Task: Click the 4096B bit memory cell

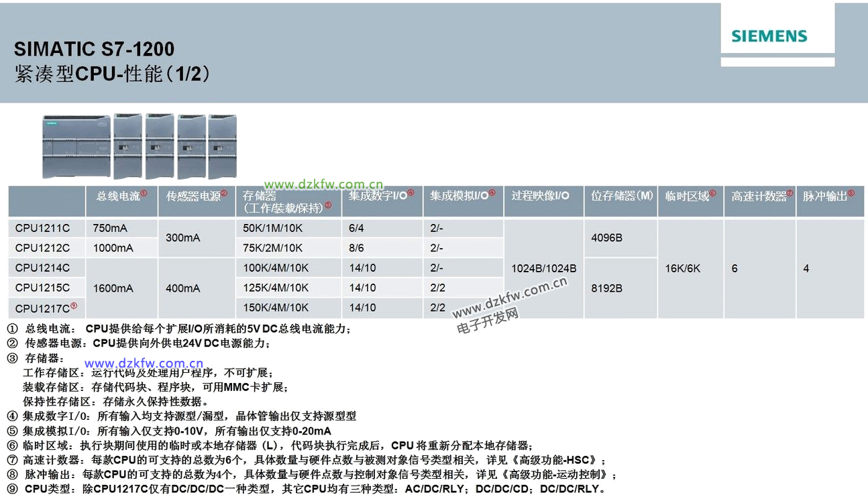Action: click(x=620, y=238)
